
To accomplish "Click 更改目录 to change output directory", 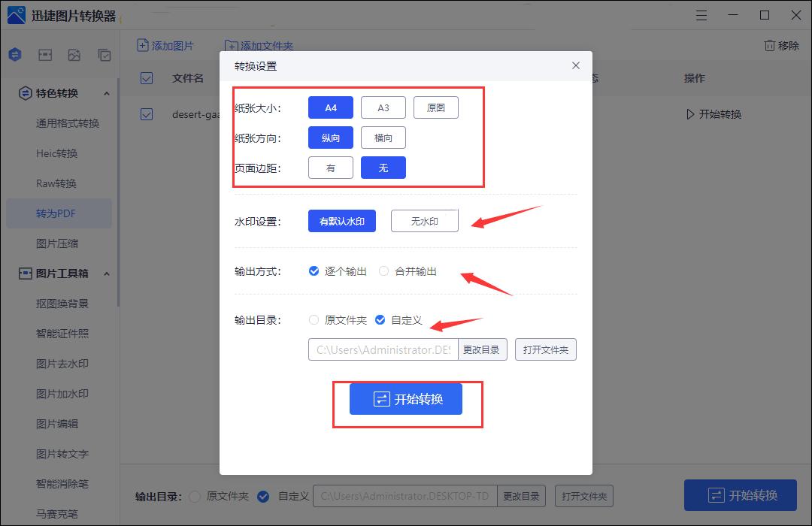I will [483, 349].
